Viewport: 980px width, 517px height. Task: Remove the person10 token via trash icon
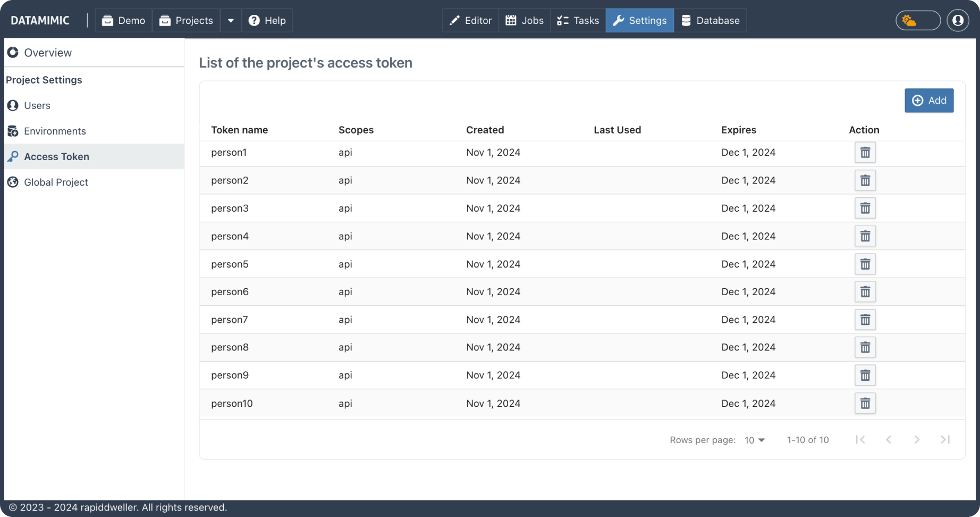click(x=865, y=404)
